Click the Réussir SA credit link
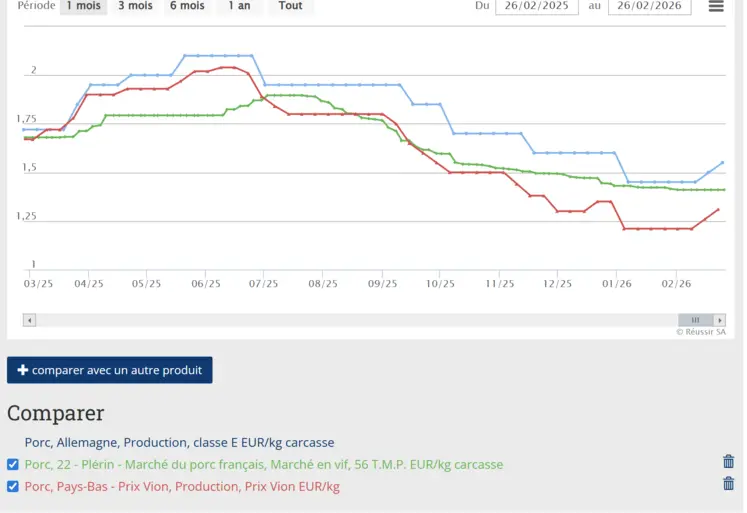This screenshot has width=747, height=513. [x=700, y=332]
